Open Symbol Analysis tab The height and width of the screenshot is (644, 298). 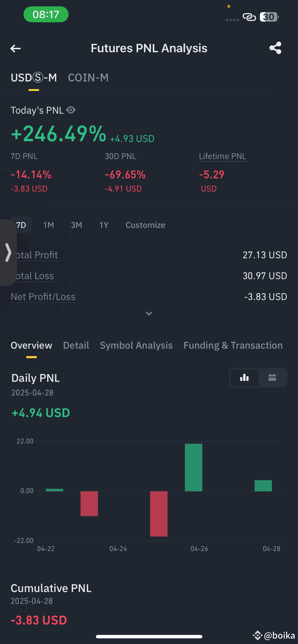pyautogui.click(x=136, y=345)
